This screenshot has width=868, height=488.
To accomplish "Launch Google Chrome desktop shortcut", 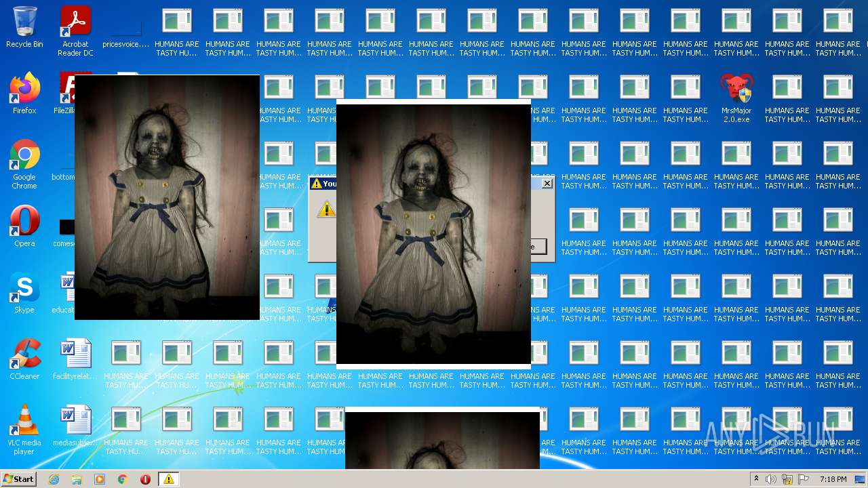I will (24, 164).
